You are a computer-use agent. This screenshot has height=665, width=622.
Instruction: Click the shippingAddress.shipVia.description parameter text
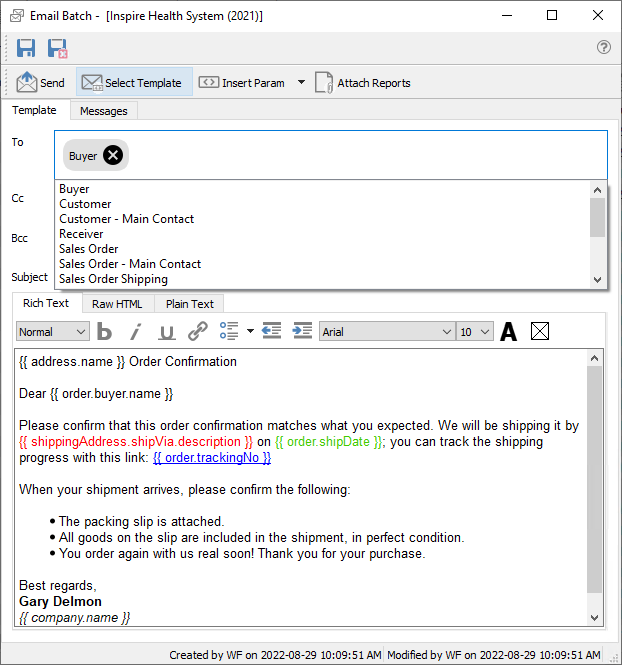pyautogui.click(x=136, y=442)
